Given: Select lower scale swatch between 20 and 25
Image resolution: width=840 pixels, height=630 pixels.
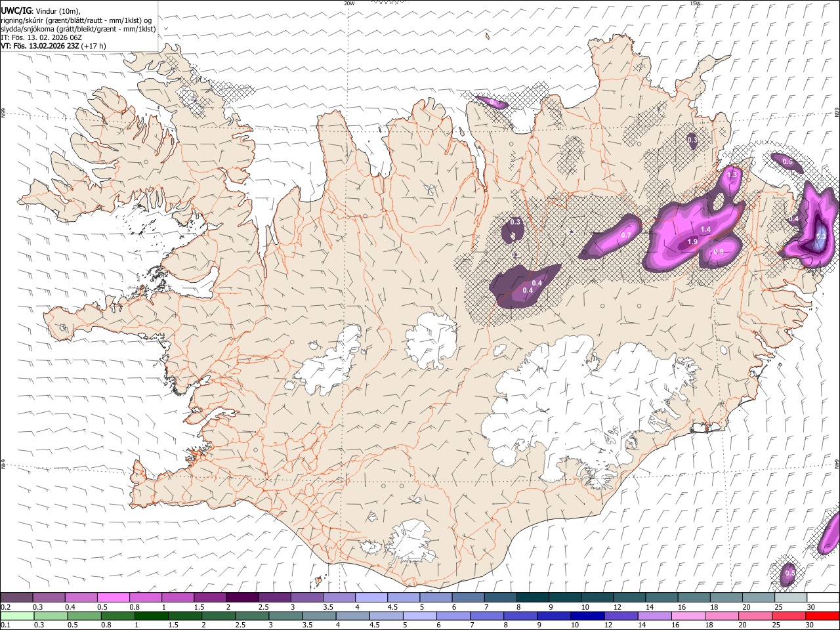Looking at the screenshot, I should click(756, 616).
